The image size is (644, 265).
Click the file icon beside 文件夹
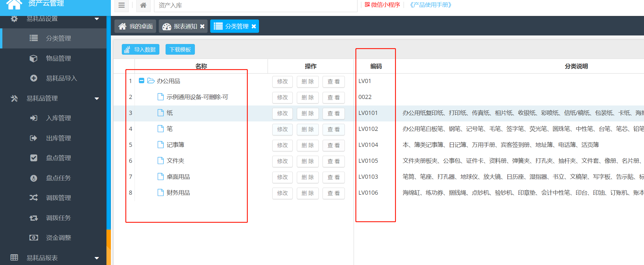(161, 160)
